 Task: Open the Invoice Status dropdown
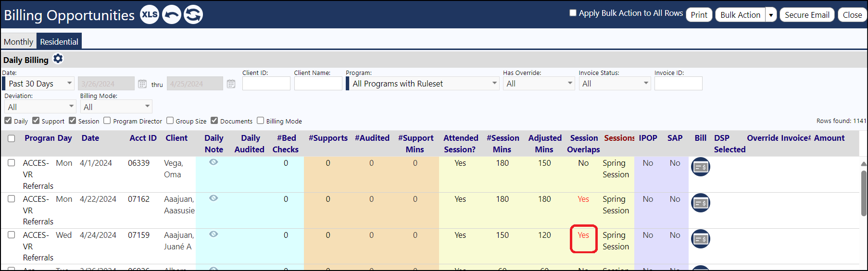615,84
